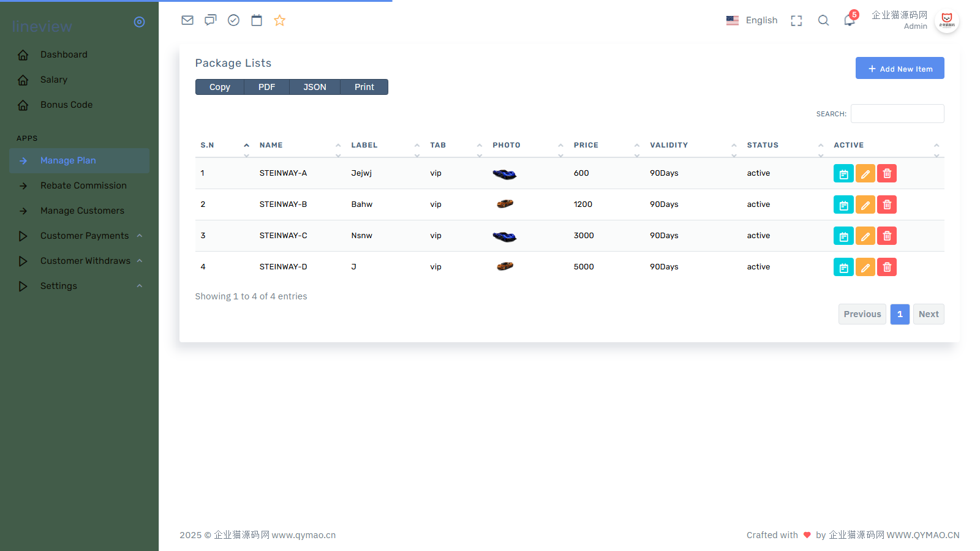Screen dimensions: 980x551
Task: Open the notifications bell
Action: (x=849, y=20)
